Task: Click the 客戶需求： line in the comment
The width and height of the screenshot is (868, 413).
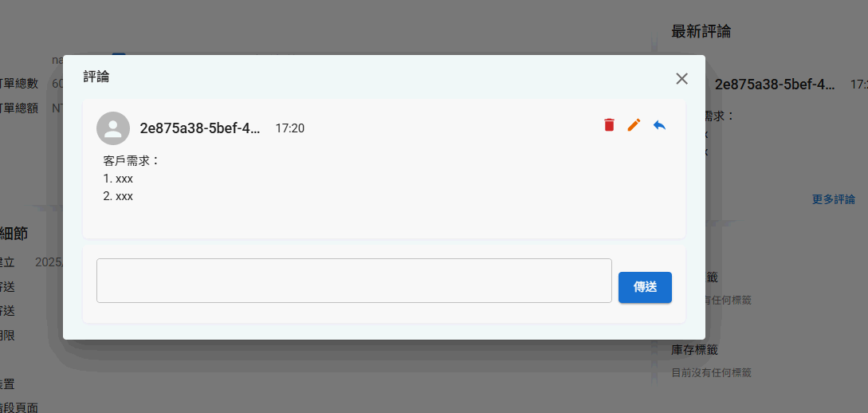Action: click(x=132, y=161)
